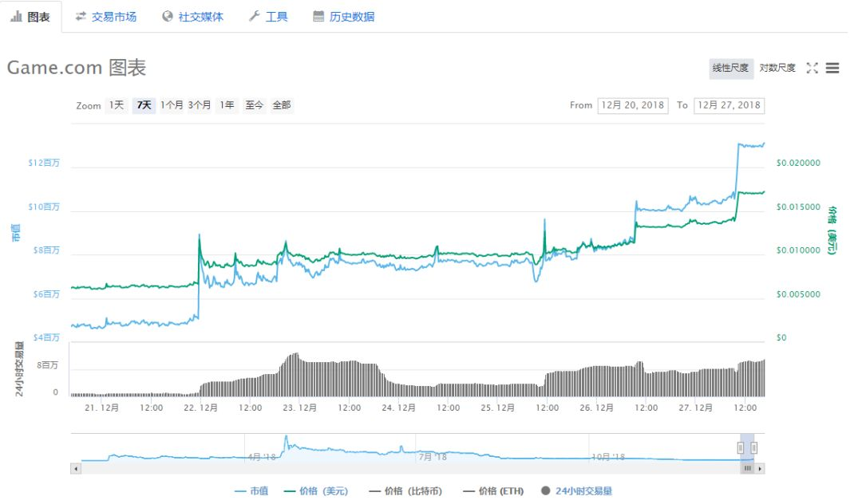Toggle the 价格 (美元) legend series

click(316, 490)
